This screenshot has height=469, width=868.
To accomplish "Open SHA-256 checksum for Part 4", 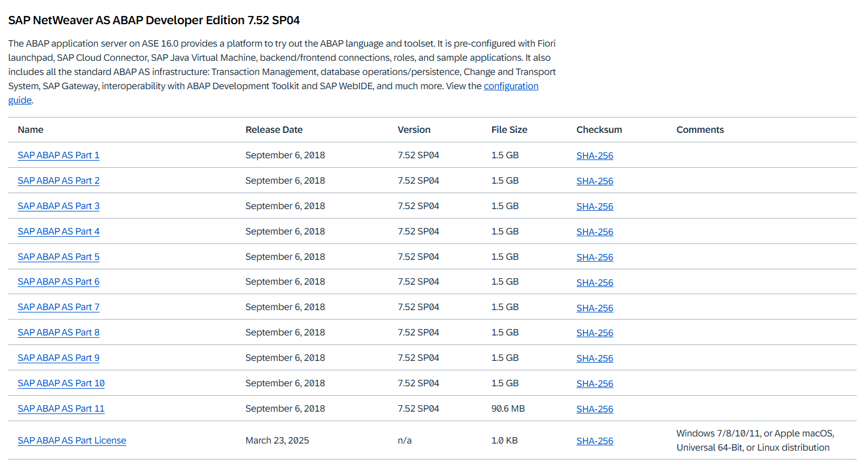I will [x=595, y=232].
